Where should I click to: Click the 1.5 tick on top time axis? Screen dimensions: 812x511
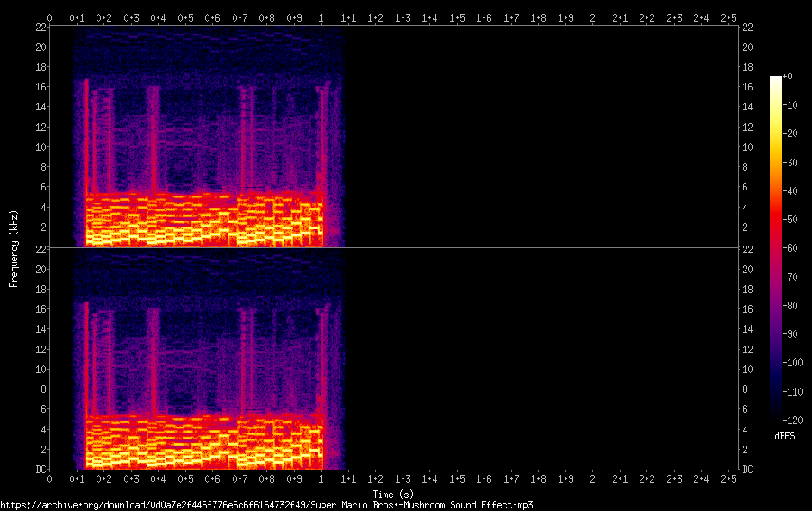coord(457,17)
